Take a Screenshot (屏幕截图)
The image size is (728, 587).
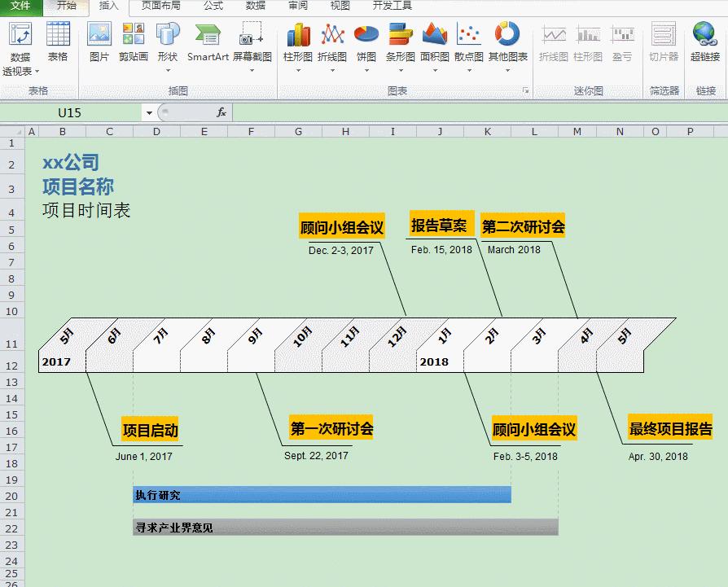250,42
